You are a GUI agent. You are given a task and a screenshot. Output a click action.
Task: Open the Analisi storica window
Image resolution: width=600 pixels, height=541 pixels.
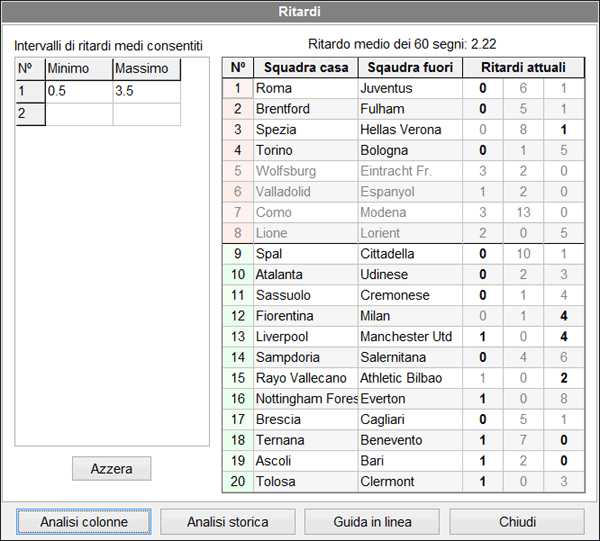click(x=228, y=522)
